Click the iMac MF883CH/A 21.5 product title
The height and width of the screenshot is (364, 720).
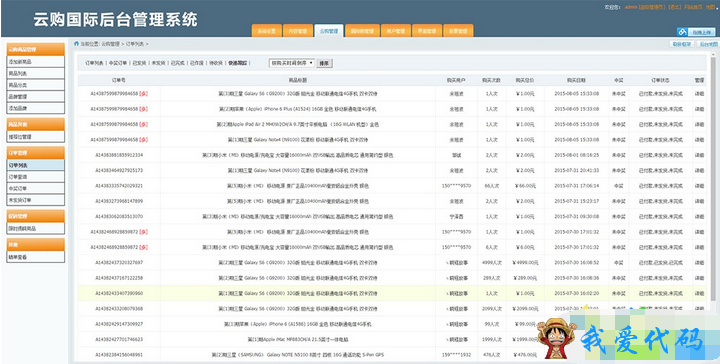point(298,340)
